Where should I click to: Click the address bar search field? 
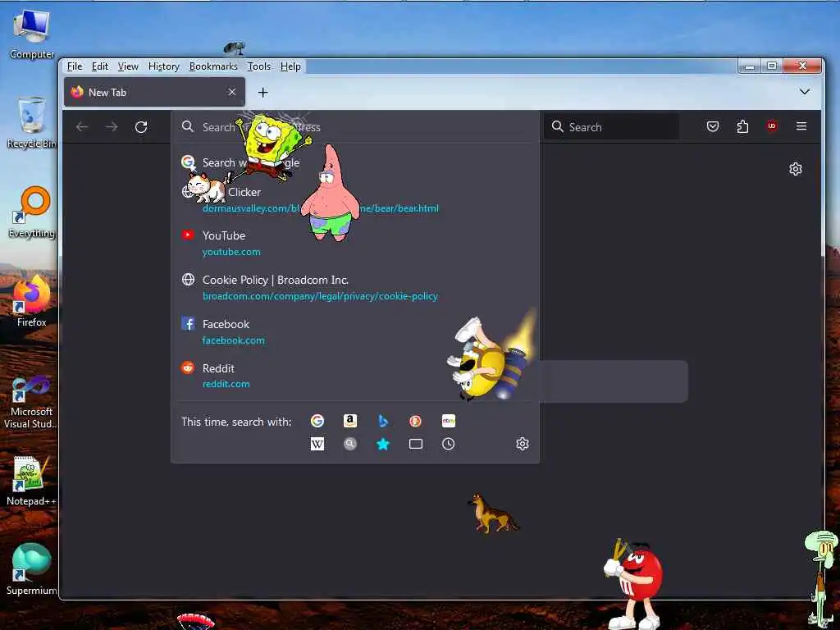pos(354,127)
